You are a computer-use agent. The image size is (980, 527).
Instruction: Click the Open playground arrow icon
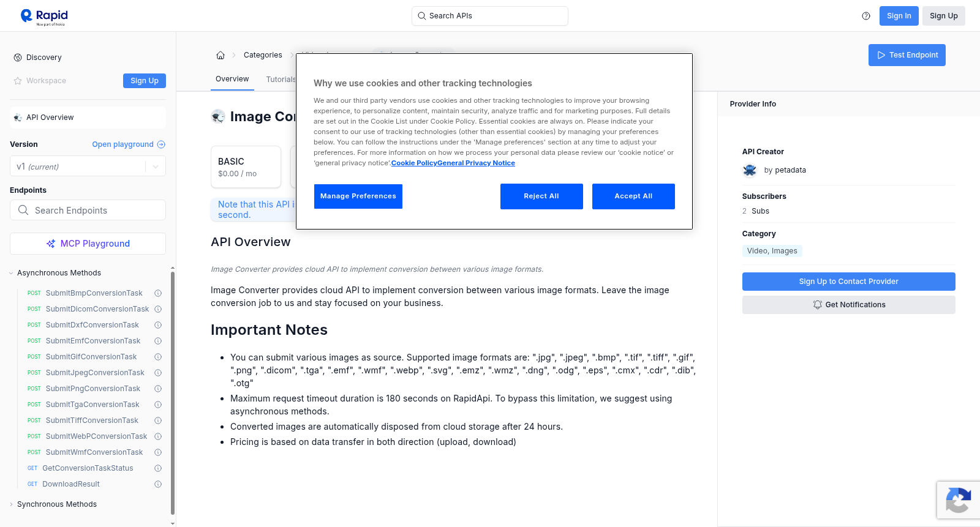[x=161, y=144]
